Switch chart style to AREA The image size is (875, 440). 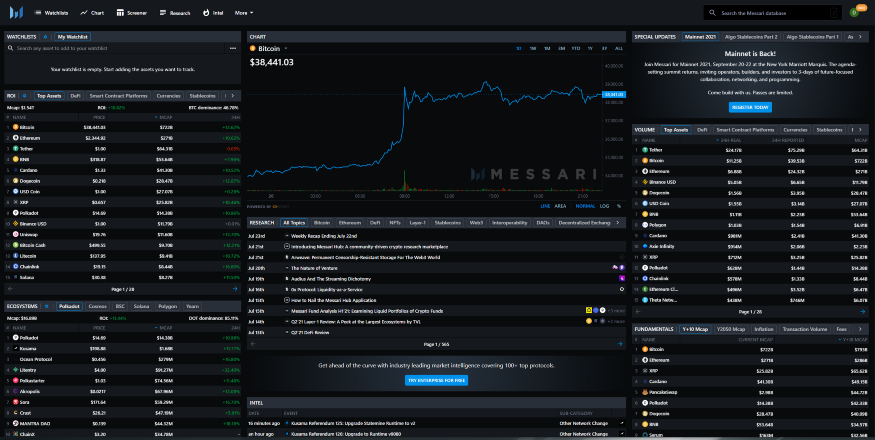pos(560,206)
